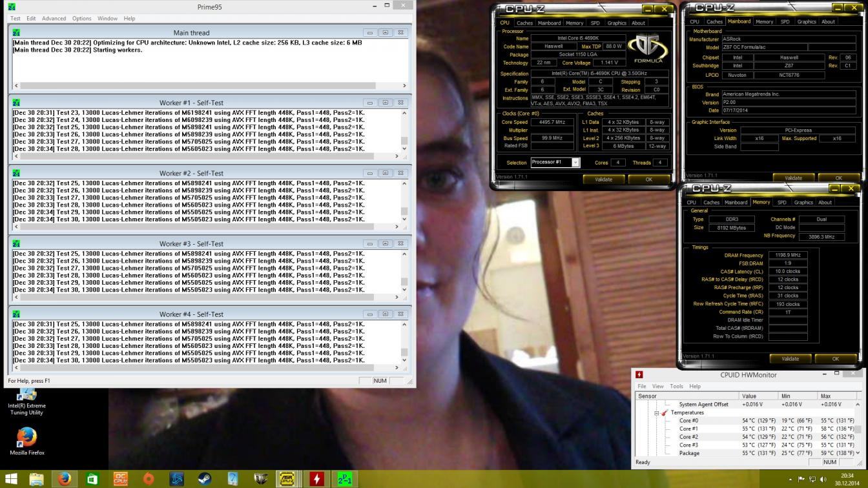Select the Package temperature row
Image resolution: width=868 pixels, height=488 pixels.
click(x=745, y=453)
